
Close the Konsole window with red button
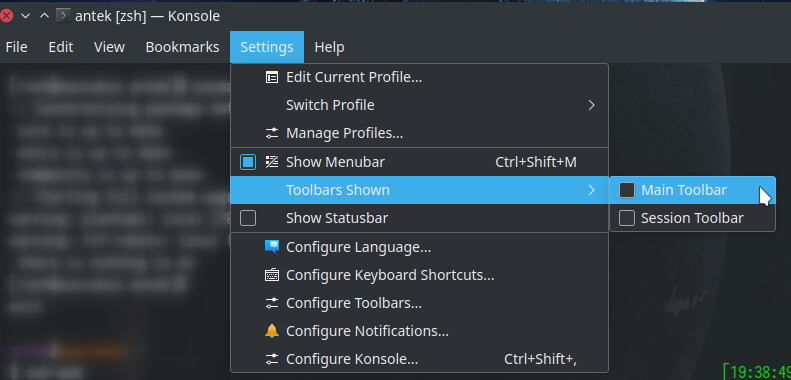pyautogui.click(x=6, y=16)
